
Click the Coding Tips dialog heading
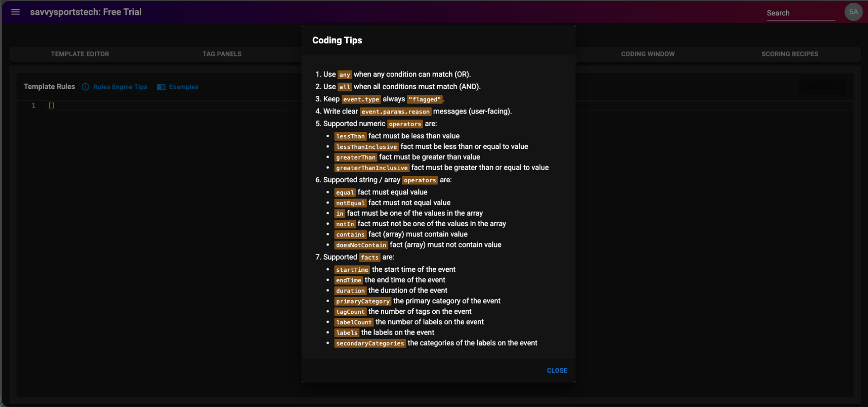click(337, 40)
